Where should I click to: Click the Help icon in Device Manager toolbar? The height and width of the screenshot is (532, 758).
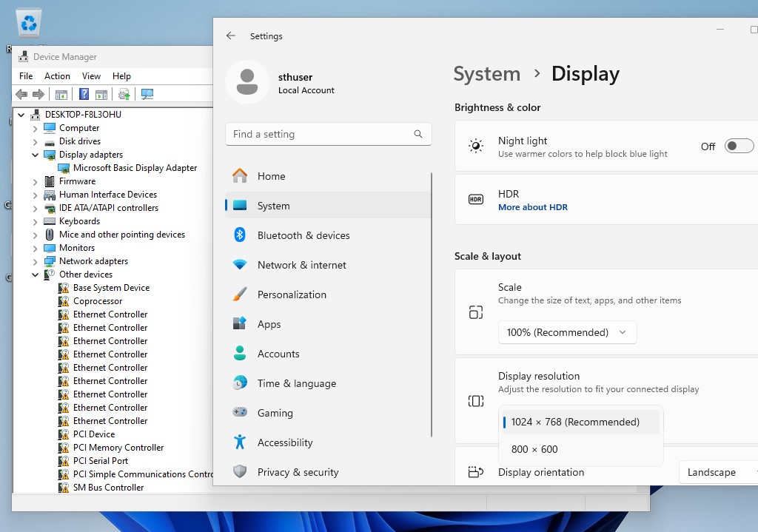[84, 94]
